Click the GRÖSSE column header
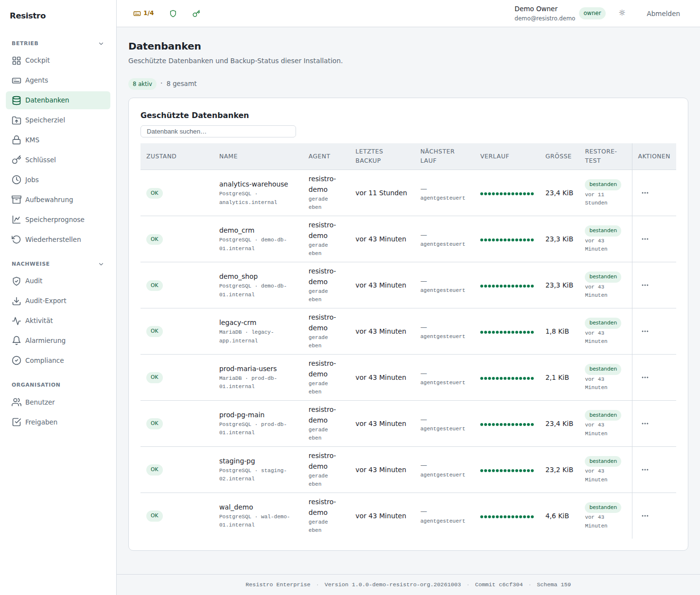Screen dimensions: 700x595 559,156
